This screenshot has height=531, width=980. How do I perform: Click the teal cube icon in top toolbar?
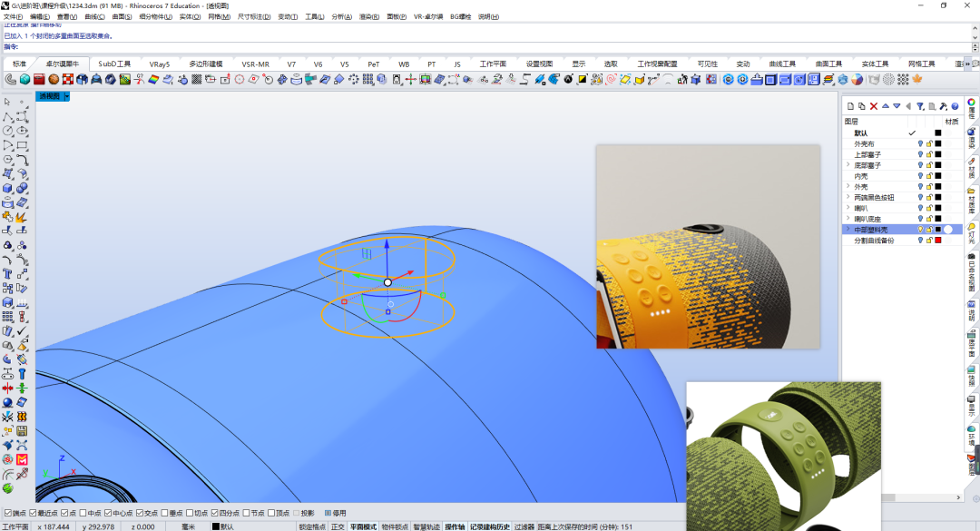[25, 80]
